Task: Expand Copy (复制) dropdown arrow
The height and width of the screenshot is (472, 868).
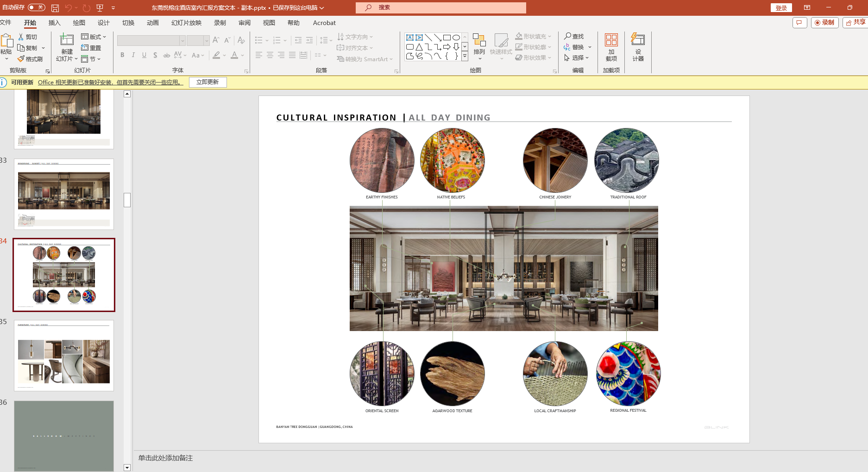Action: [44, 48]
